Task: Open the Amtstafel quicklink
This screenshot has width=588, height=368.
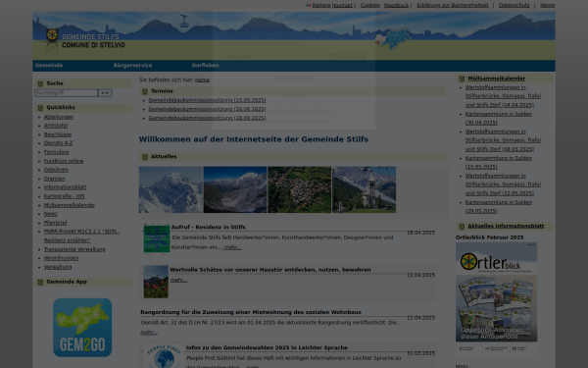Action: tap(56, 126)
